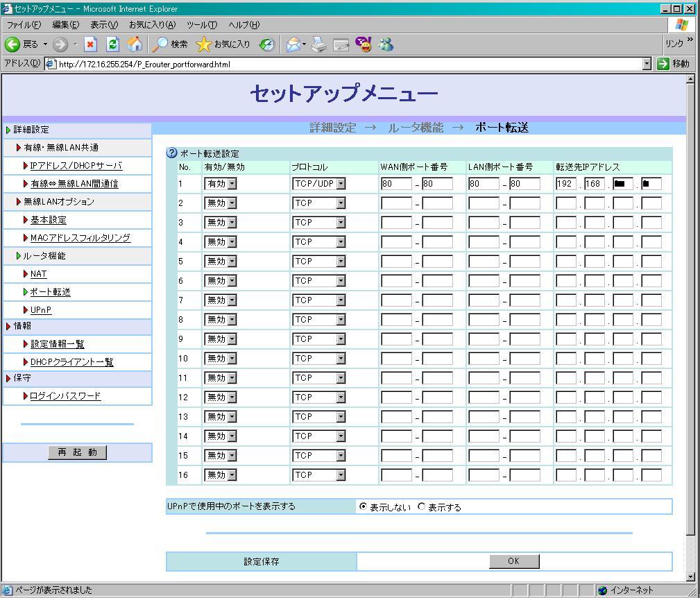This screenshot has width=700, height=598.
Task: Select 表示する radio button
Action: pos(421,506)
